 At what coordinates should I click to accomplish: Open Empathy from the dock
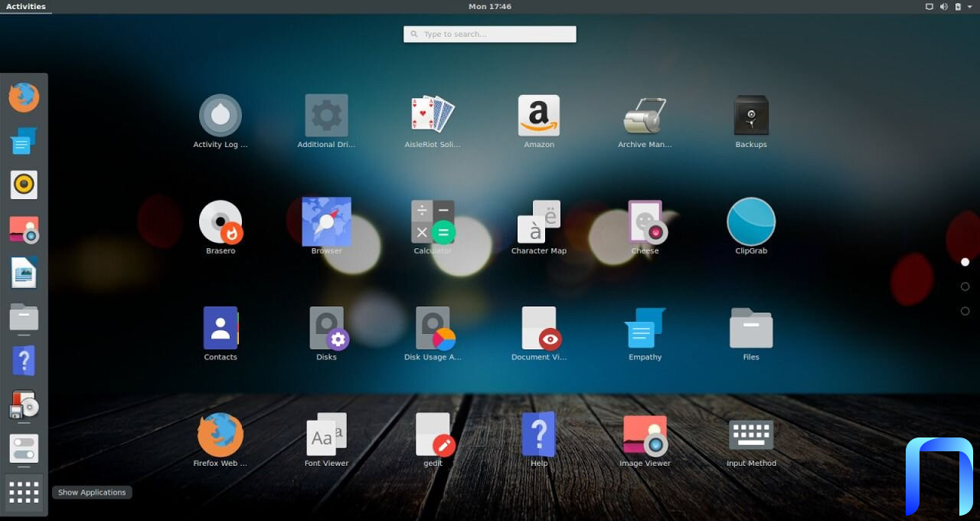pyautogui.click(x=24, y=141)
